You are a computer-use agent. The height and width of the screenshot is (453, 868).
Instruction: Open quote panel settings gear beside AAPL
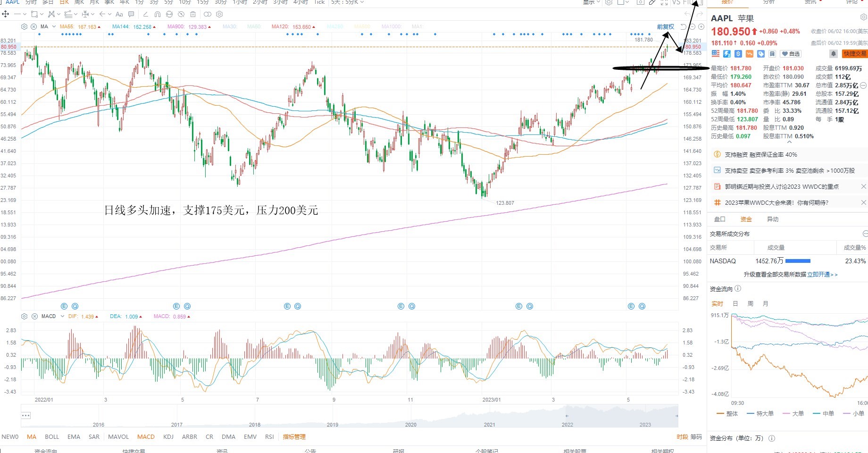click(864, 17)
